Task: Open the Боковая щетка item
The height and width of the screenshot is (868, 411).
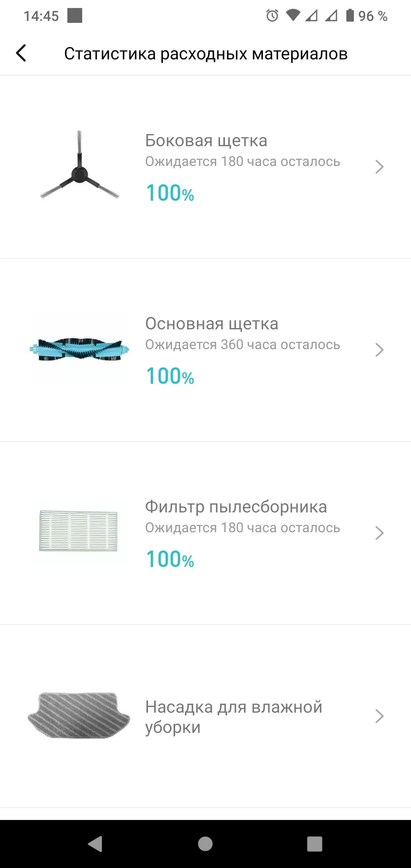Action: pos(206,140)
